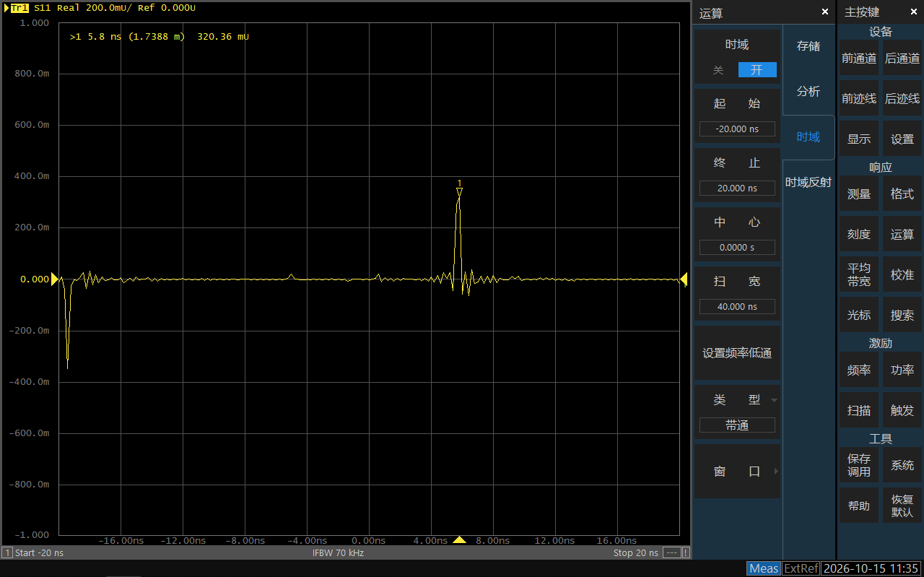Screen dimensions: 924x577
Task: Click the 设置频率低通 button
Action: click(737, 353)
